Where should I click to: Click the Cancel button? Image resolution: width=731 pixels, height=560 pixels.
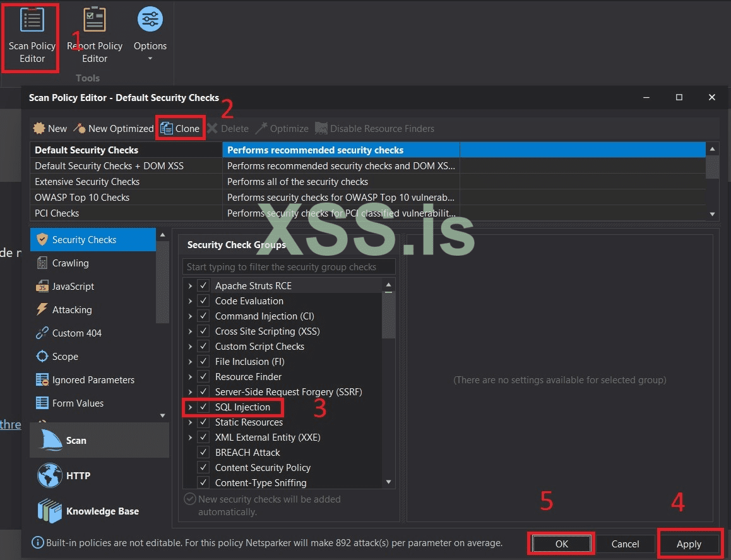point(625,544)
